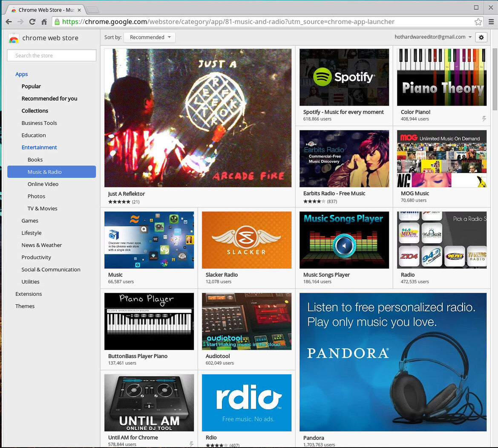Select Education category
The height and width of the screenshot is (448, 498).
(34, 136)
